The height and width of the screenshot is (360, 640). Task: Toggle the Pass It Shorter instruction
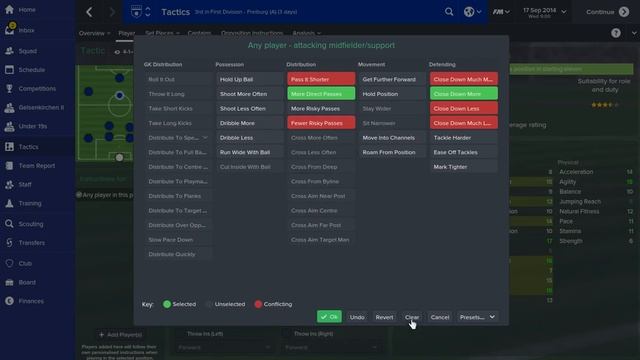pos(321,79)
